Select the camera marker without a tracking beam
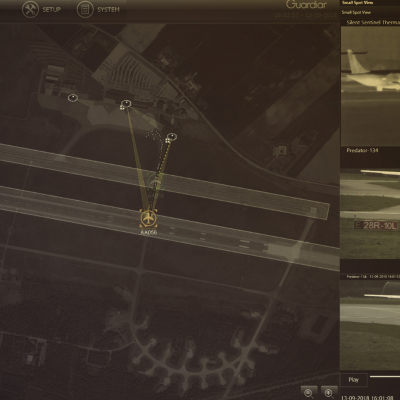 73,98
